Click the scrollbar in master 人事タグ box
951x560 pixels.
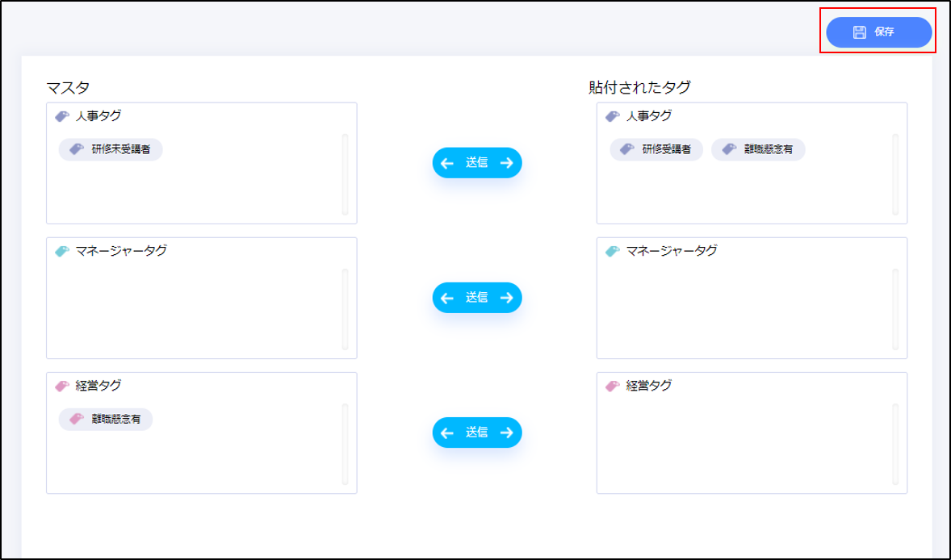point(345,174)
